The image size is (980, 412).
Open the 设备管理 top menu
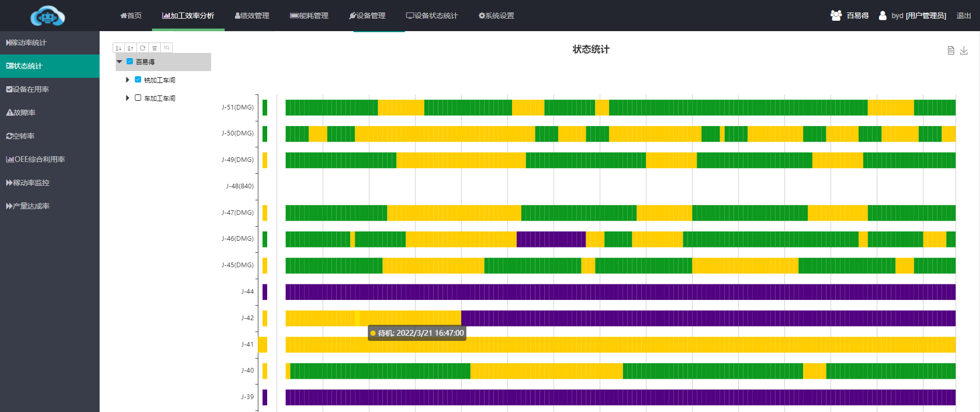click(x=367, y=16)
